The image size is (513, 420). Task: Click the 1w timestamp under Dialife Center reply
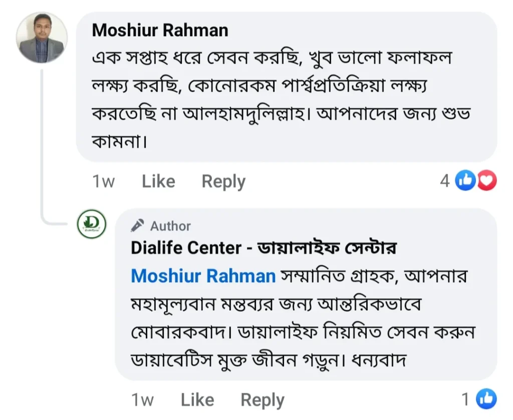click(x=142, y=399)
